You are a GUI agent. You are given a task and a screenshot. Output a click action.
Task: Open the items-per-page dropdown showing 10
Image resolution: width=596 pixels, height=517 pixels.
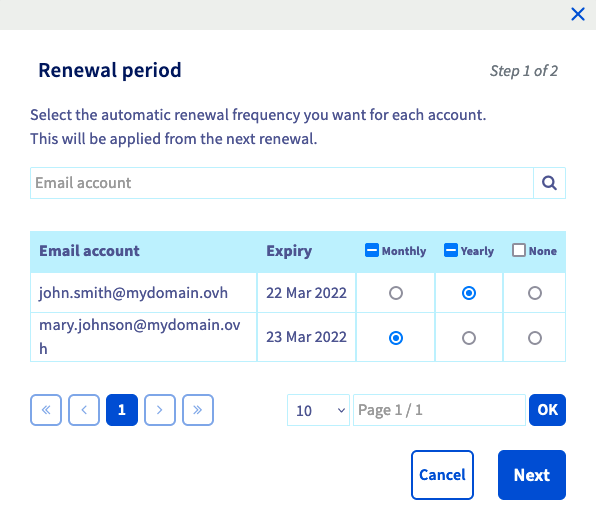[319, 410]
